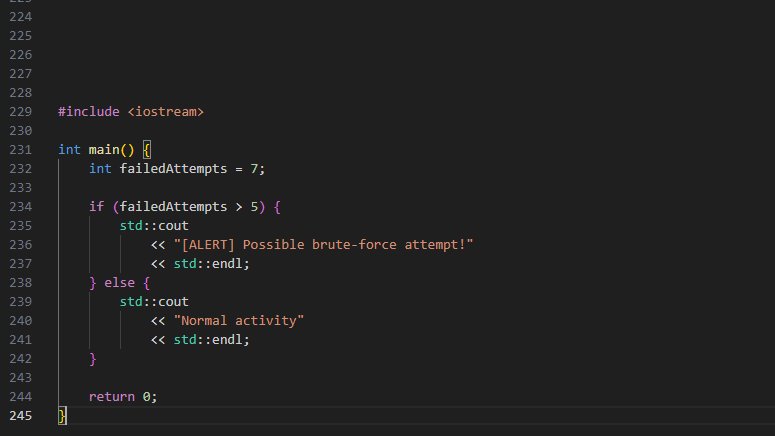Viewport: 775px width, 436px height.
Task: Click line number 245 in the gutter
Action: 20,416
